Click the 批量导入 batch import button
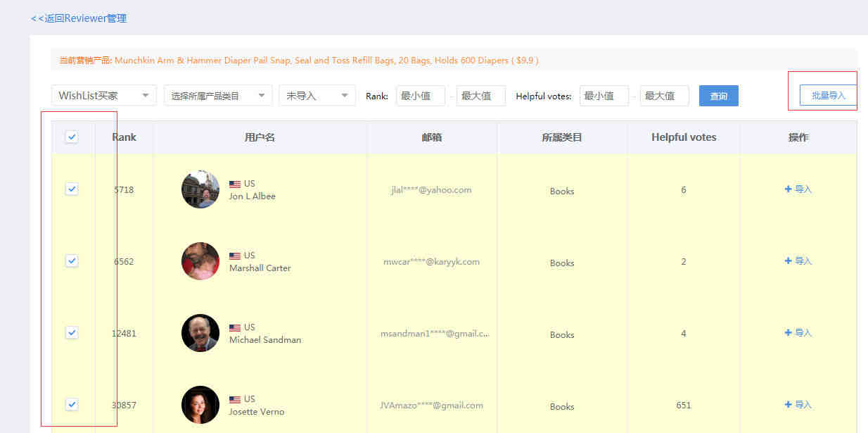Viewport: 868px width, 433px height. pos(828,96)
